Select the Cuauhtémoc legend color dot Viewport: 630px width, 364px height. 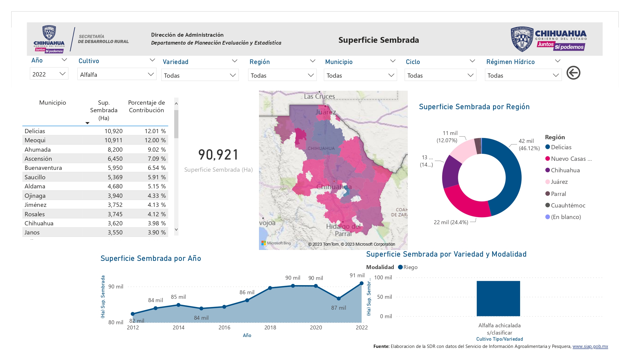click(547, 205)
